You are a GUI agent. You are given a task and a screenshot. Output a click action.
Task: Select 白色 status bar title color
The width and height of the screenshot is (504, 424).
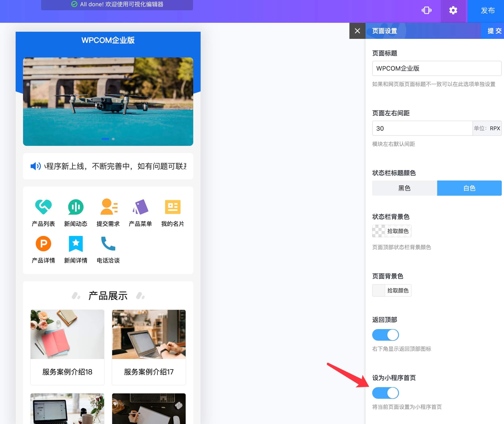pyautogui.click(x=469, y=188)
